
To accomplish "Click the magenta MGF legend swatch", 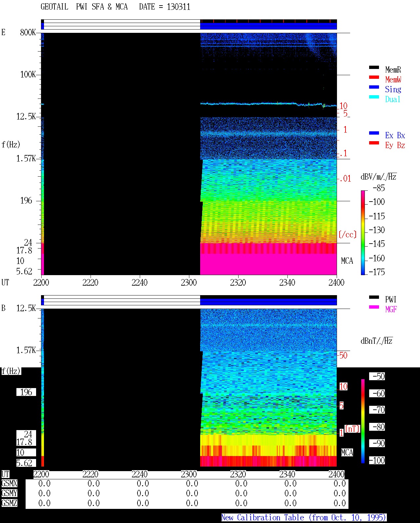I will [374, 307].
